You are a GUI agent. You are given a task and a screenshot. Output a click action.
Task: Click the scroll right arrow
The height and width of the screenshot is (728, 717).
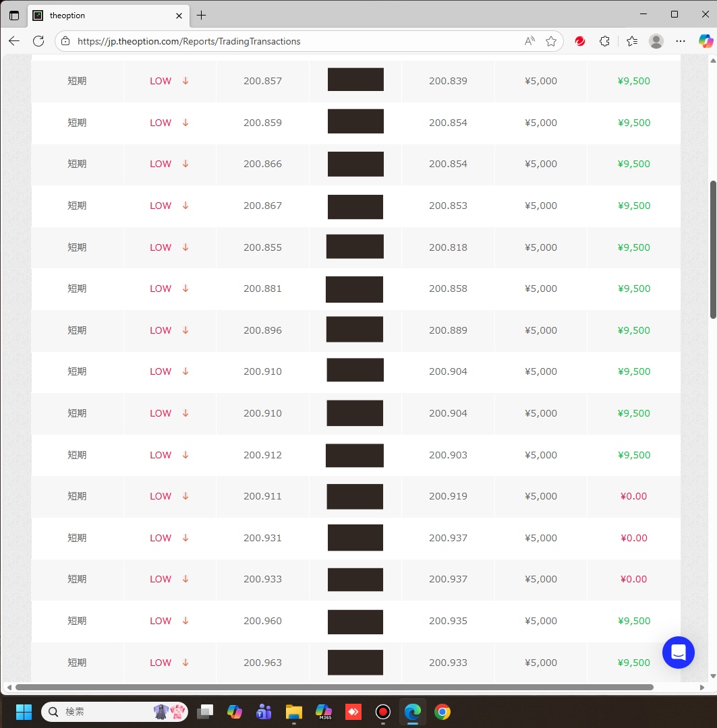click(701, 687)
